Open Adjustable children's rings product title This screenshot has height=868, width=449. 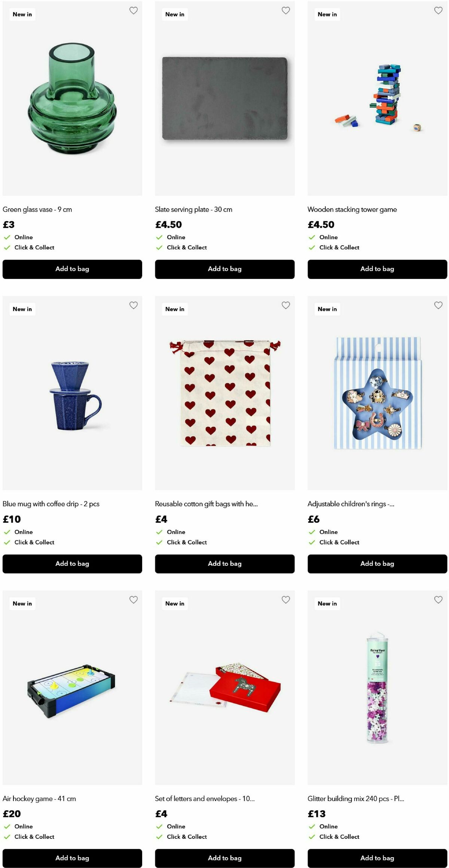(x=351, y=504)
